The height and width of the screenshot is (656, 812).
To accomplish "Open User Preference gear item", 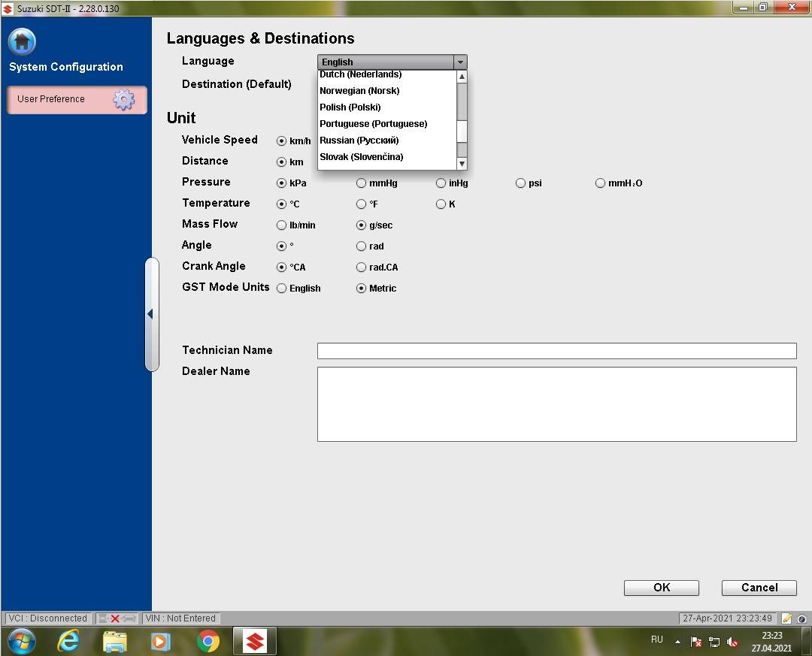I will (77, 99).
